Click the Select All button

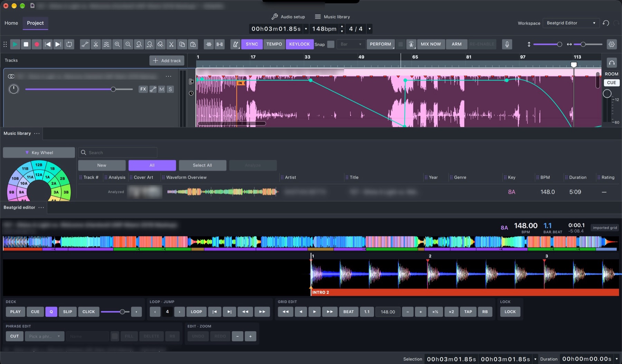coord(202,165)
